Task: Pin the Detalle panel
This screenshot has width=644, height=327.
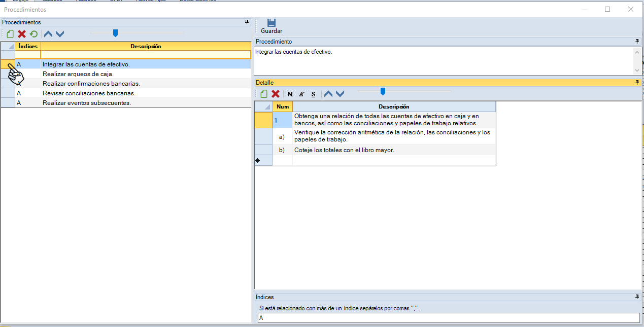Action: (637, 82)
